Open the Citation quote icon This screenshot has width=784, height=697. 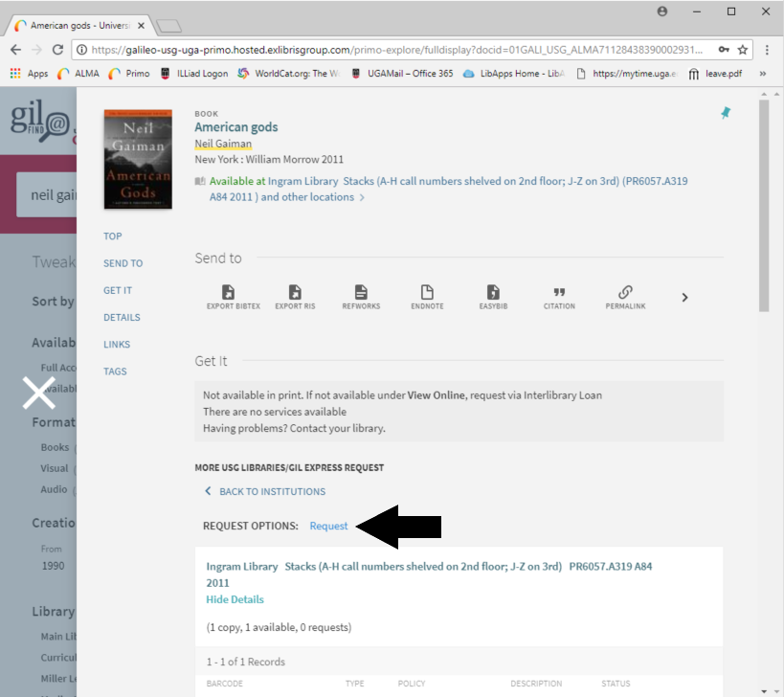coord(559,292)
